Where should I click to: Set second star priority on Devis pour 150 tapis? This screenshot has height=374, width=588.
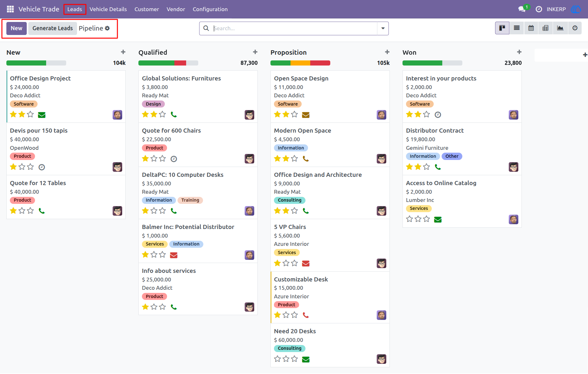pos(22,167)
